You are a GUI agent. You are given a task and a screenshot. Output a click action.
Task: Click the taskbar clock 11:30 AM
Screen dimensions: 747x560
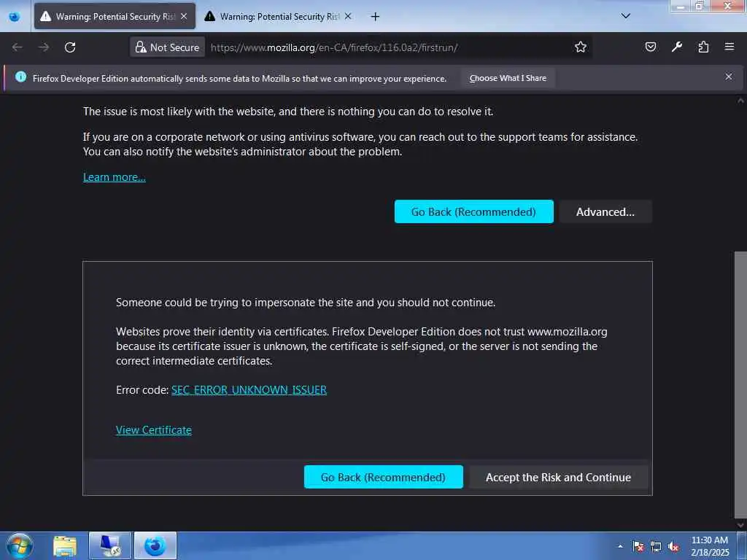click(x=709, y=546)
